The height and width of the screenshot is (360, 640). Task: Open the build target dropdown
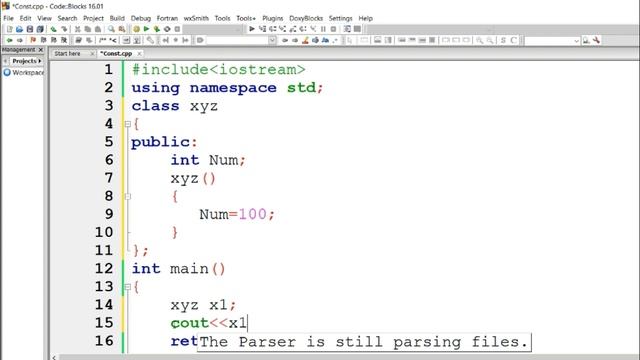(x=238, y=29)
